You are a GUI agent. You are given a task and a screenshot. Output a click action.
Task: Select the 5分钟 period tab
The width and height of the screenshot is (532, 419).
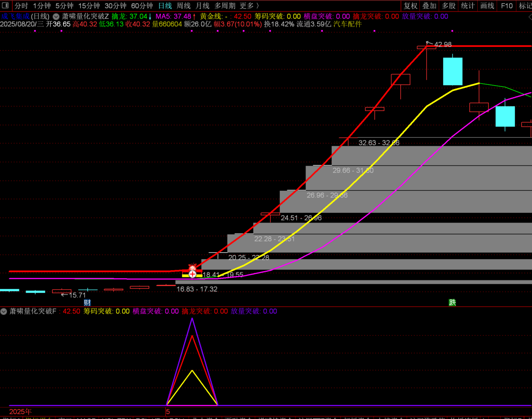click(x=64, y=6)
